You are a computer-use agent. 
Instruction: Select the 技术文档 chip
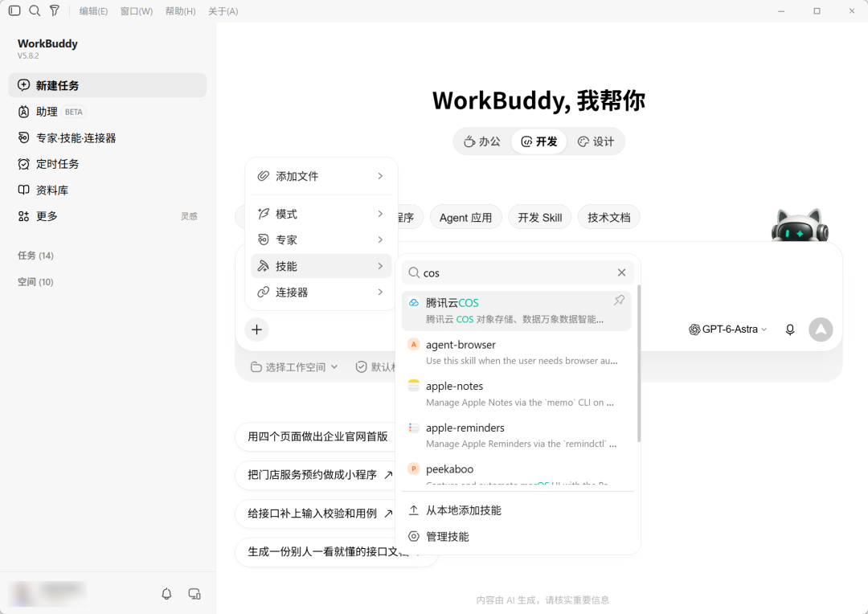click(x=609, y=218)
